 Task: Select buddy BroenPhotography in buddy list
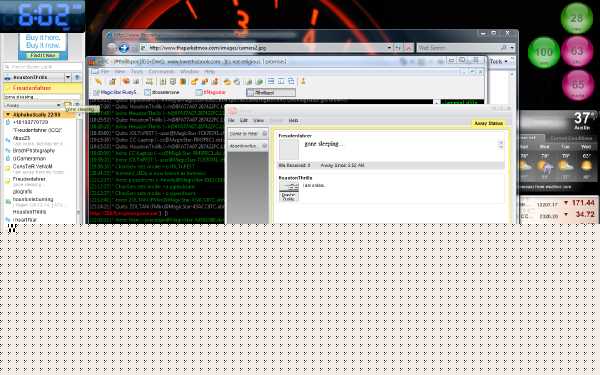tap(34, 150)
